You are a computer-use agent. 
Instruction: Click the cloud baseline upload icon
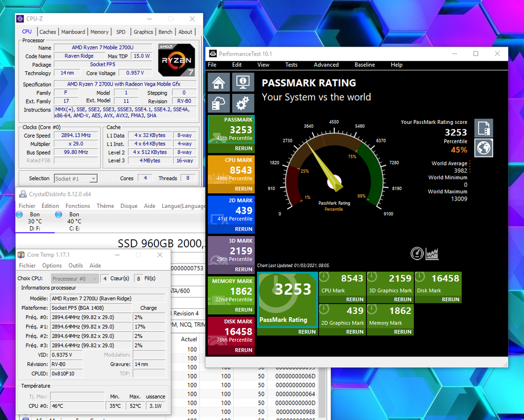point(218,103)
